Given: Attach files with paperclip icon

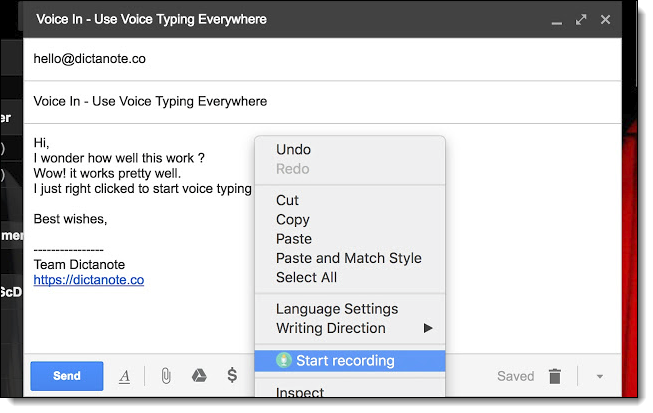Looking at the screenshot, I should pos(166,376).
